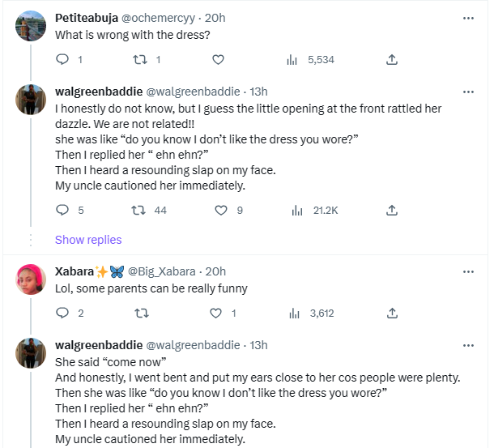Open Petiteabuja's profile picture
Image resolution: width=494 pixels, height=448 pixels.
click(31, 27)
